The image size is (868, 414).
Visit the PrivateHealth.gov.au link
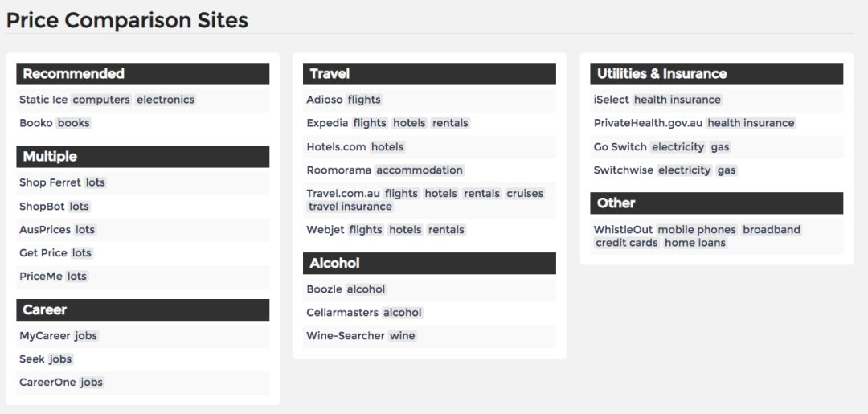[648, 123]
